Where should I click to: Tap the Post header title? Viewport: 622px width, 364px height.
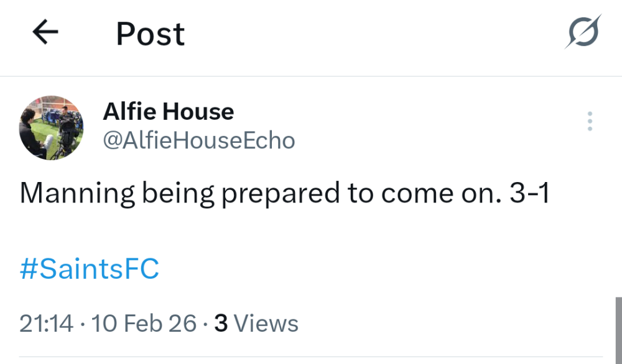(149, 34)
